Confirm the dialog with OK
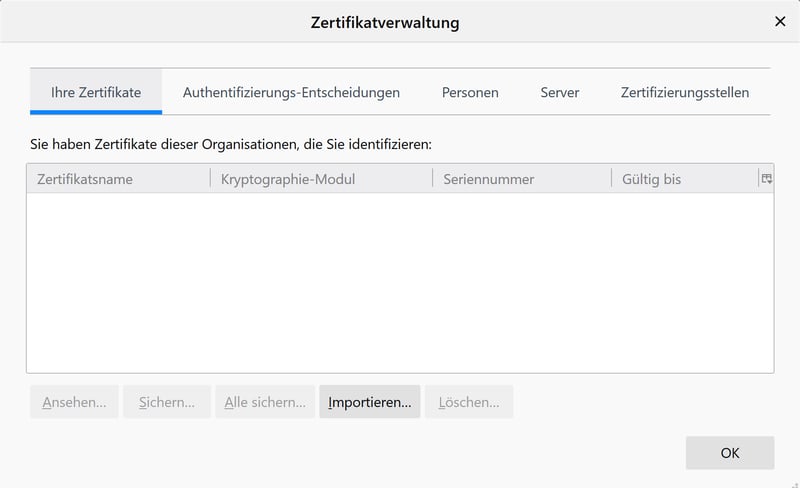Viewport: 800px width, 488px height. [730, 453]
